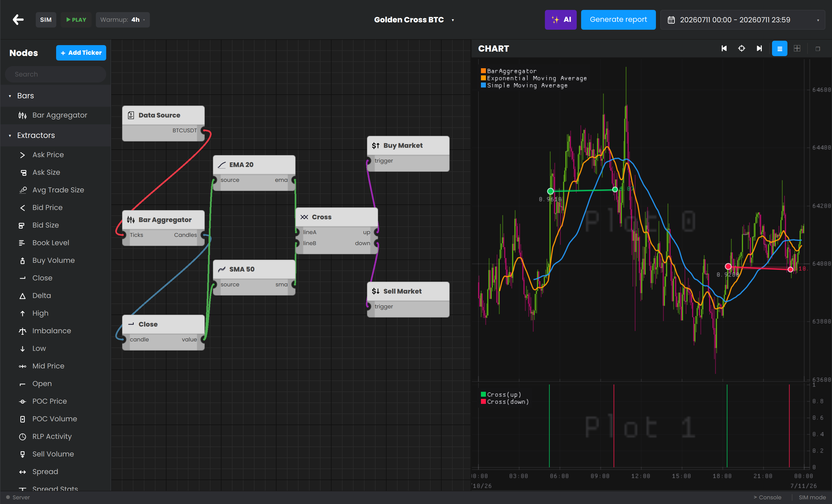
Task: Select the POC Price extractor
Action: click(55, 401)
